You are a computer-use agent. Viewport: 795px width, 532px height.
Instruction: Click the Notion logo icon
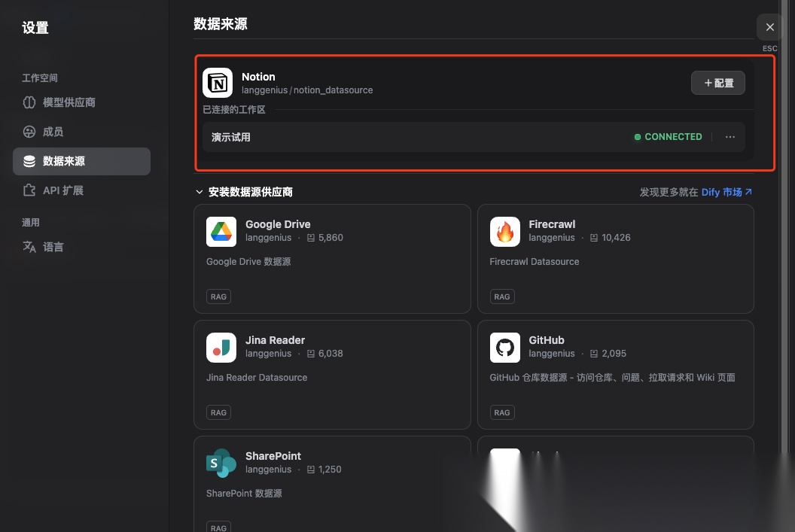218,83
